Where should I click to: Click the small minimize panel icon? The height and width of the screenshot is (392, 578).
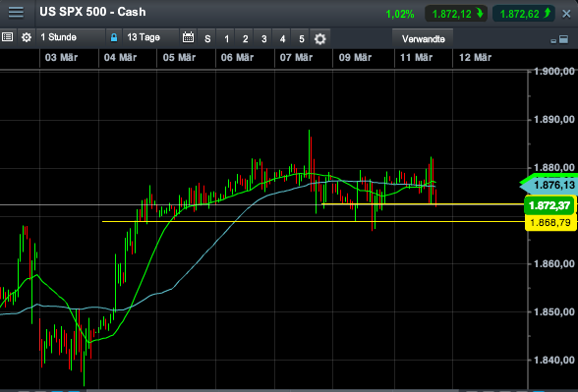[552, 41]
